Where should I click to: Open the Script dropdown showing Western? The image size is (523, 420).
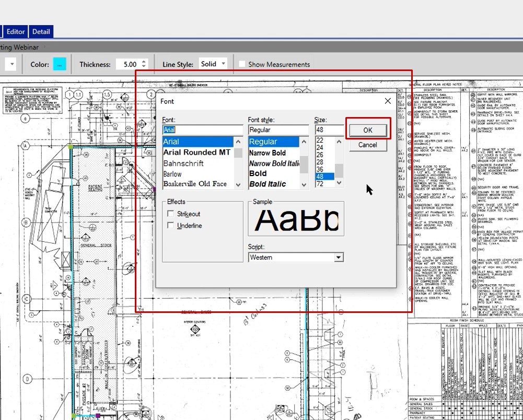339,257
